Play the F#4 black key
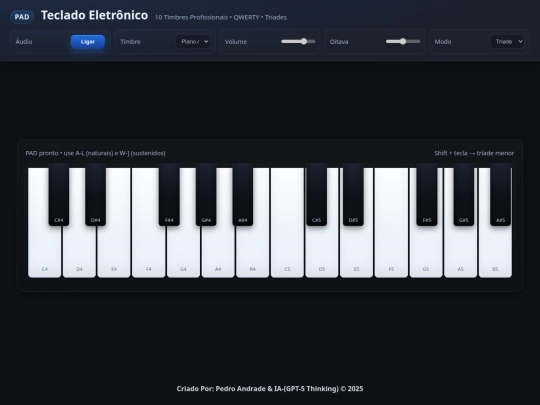The image size is (540, 405). [169, 195]
